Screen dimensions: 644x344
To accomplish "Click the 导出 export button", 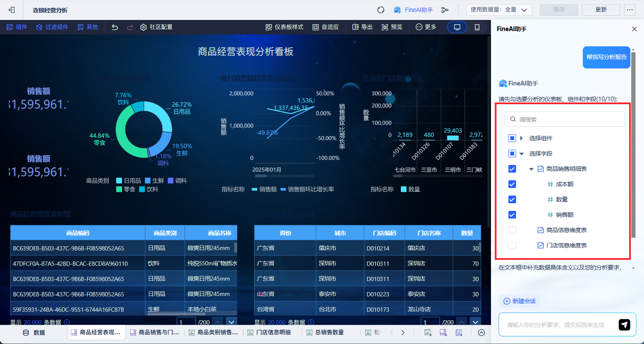I will (363, 27).
